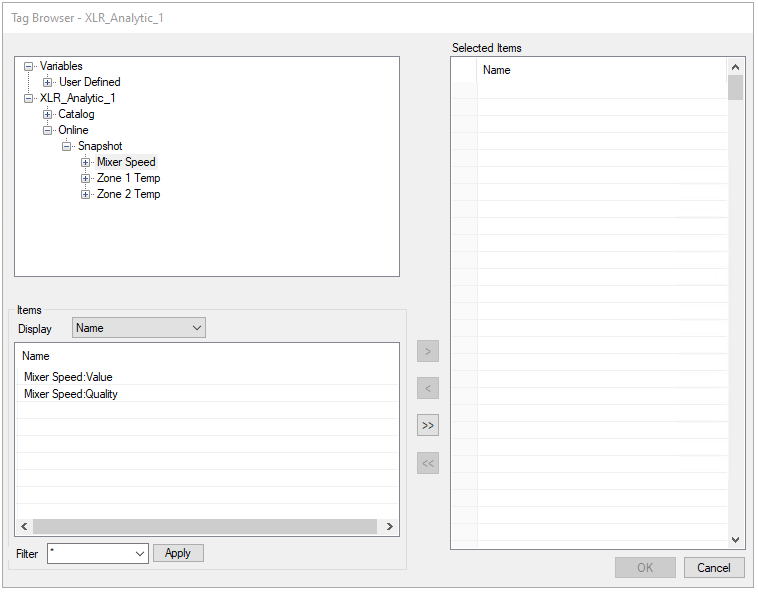Click the Apply filter button
758x592 pixels.
click(x=178, y=553)
